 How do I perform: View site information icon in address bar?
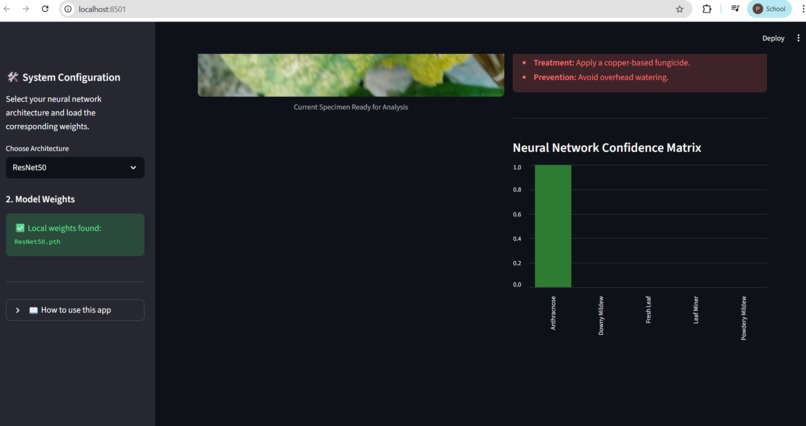(x=68, y=9)
